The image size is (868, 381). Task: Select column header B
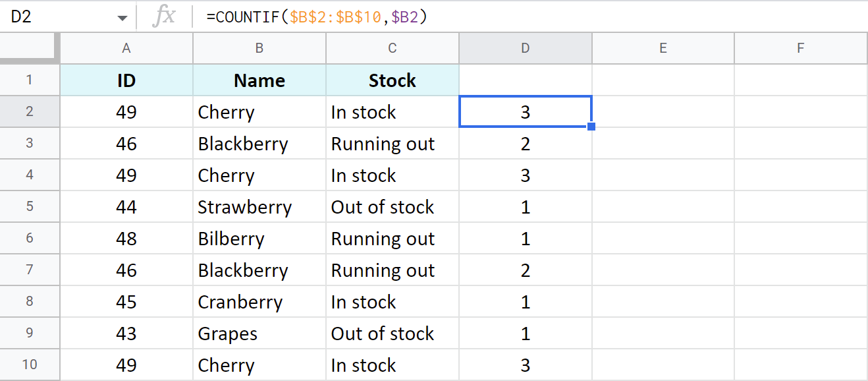tap(259, 47)
